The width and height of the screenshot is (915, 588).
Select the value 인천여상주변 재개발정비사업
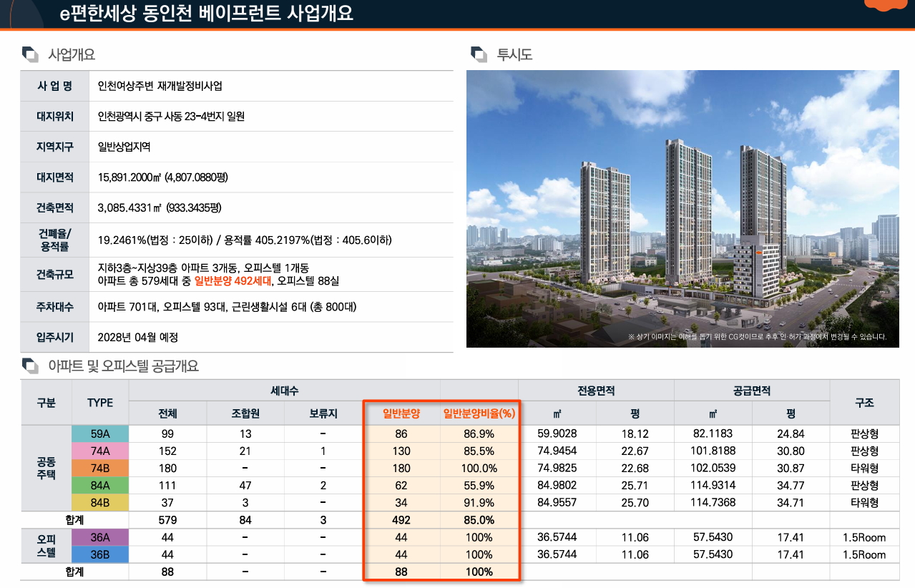tap(160, 86)
